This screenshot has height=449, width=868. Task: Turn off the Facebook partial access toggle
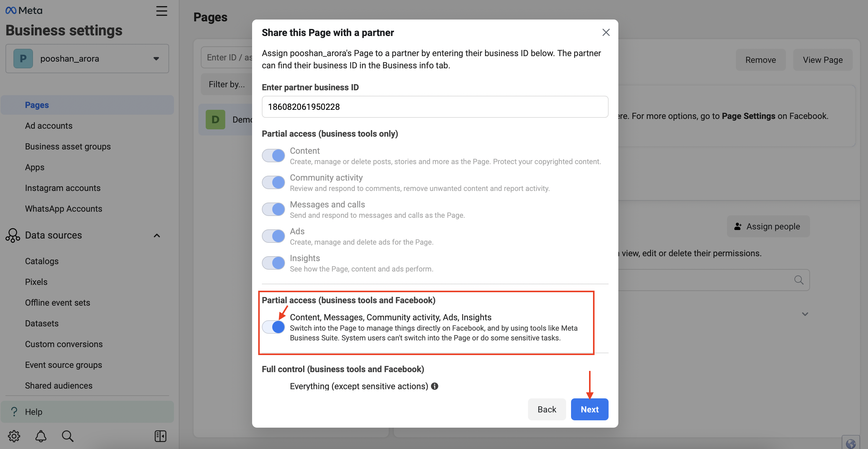point(273,327)
